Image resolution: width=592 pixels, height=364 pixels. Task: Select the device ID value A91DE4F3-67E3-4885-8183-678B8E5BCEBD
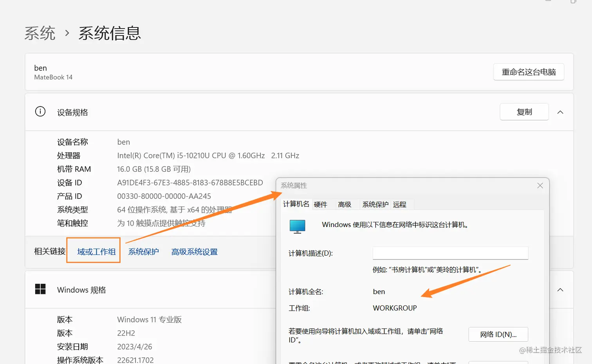pyautogui.click(x=190, y=183)
